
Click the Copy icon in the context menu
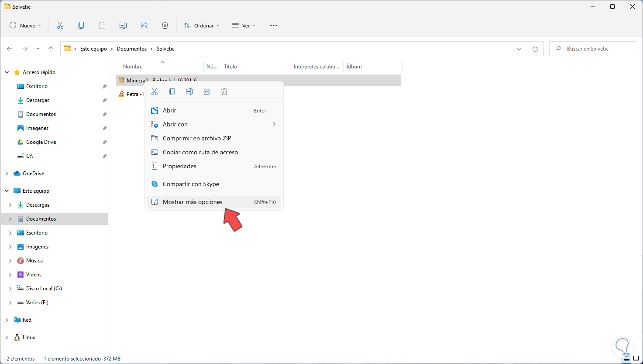[172, 92]
